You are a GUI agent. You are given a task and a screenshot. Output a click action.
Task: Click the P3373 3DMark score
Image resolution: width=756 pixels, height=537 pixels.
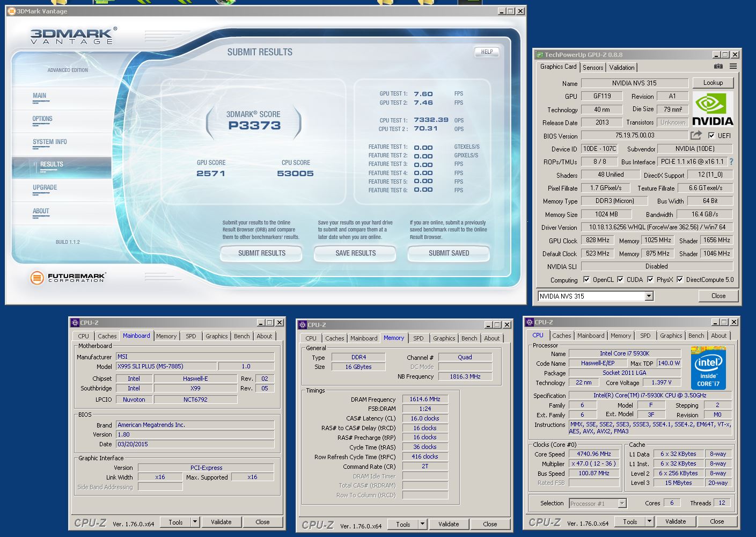254,126
